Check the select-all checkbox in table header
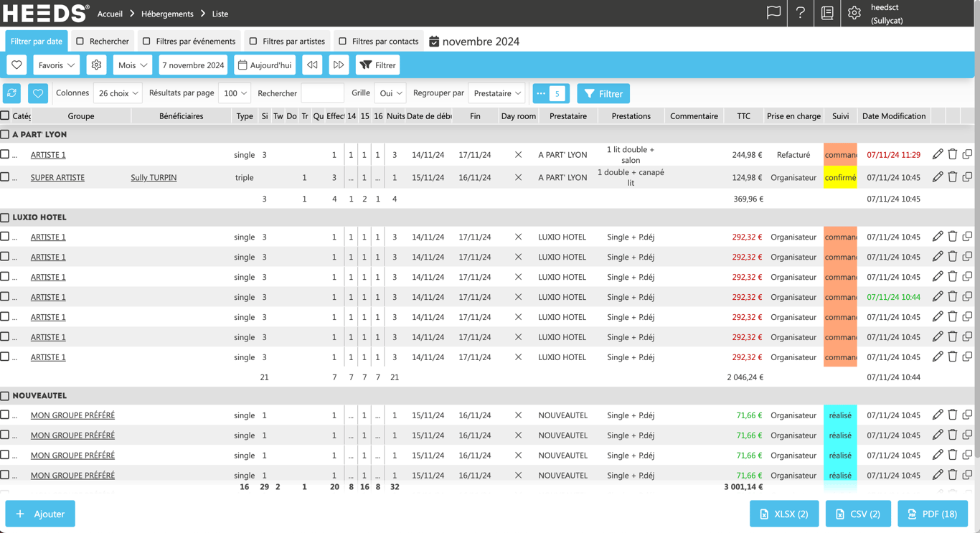The height and width of the screenshot is (533, 980). pos(5,115)
